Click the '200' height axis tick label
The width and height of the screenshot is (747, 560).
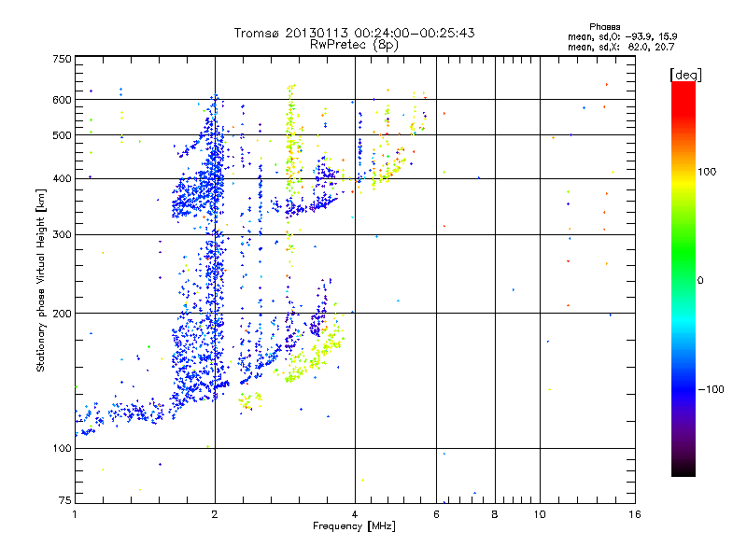pyautogui.click(x=62, y=314)
